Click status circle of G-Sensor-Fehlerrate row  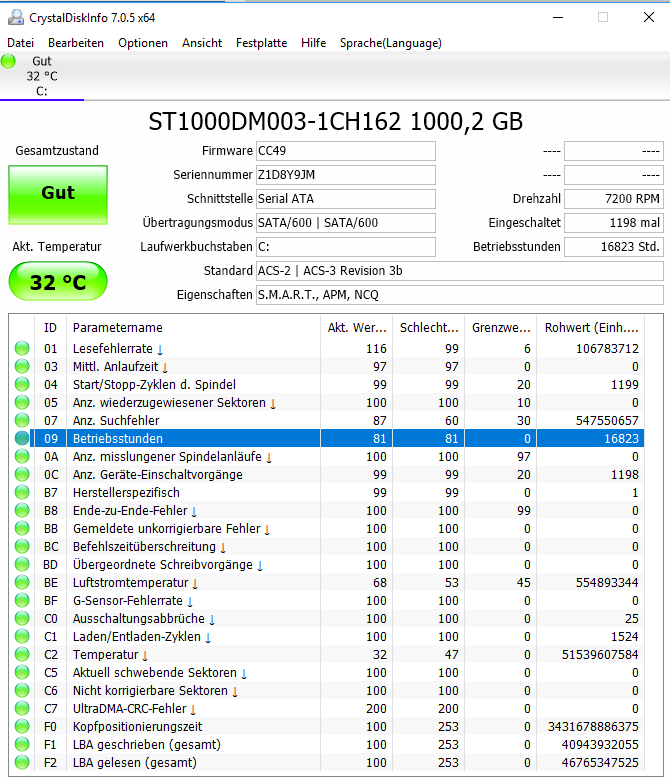pos(22,600)
